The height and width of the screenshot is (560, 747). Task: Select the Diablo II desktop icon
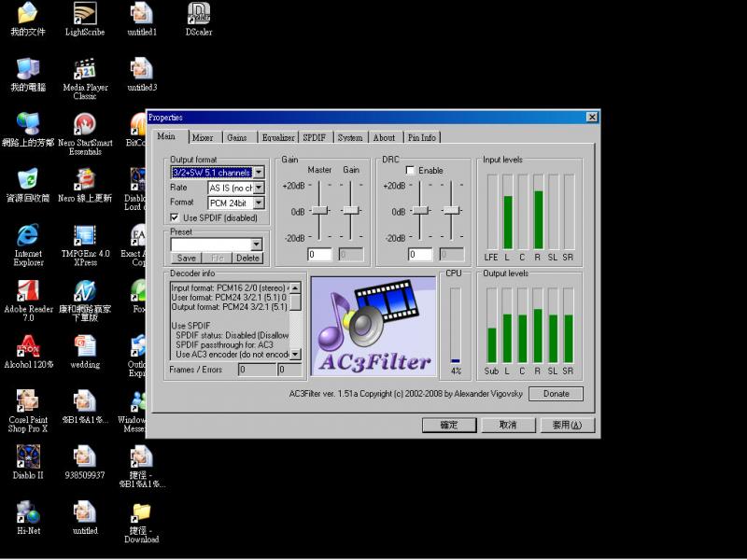pos(28,456)
